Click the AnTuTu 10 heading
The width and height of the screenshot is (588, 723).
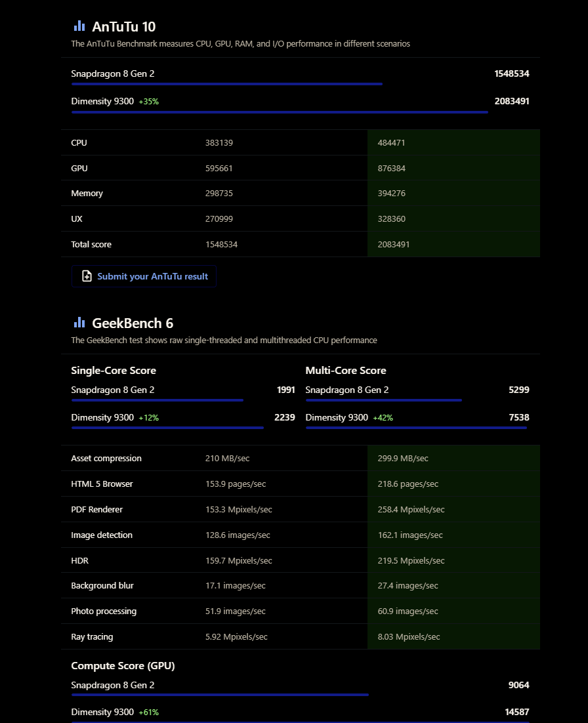coord(123,27)
